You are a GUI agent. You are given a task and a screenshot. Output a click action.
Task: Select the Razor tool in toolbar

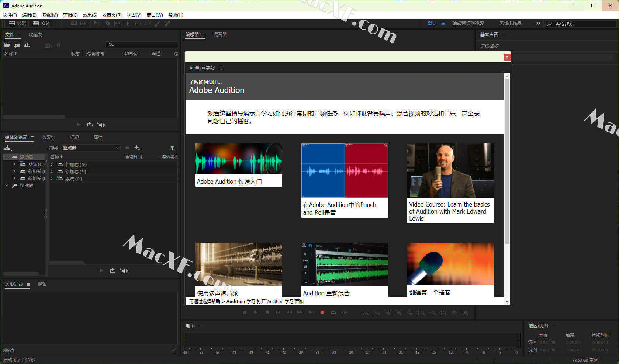(107, 23)
